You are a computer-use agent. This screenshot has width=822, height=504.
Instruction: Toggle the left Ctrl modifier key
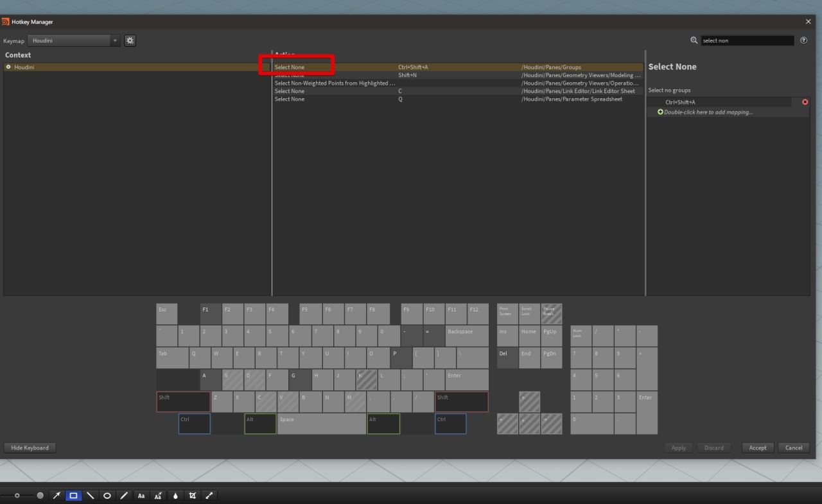[x=195, y=424]
